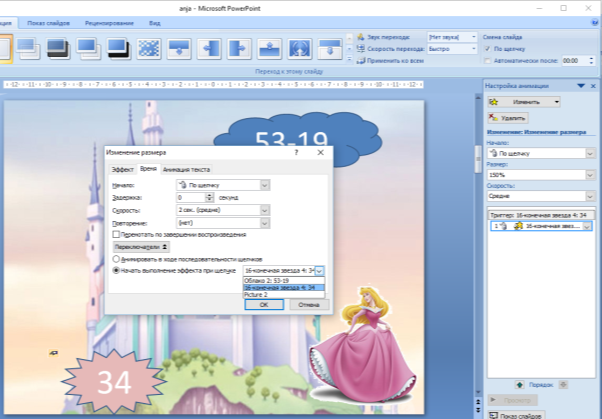602x419 pixels.
Task: Select the checkerboard dissolve transition icon
Action: pyautogui.click(x=149, y=49)
